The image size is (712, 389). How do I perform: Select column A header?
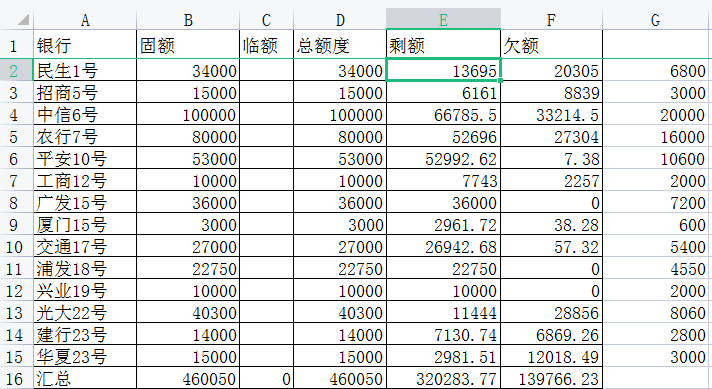[x=85, y=19]
